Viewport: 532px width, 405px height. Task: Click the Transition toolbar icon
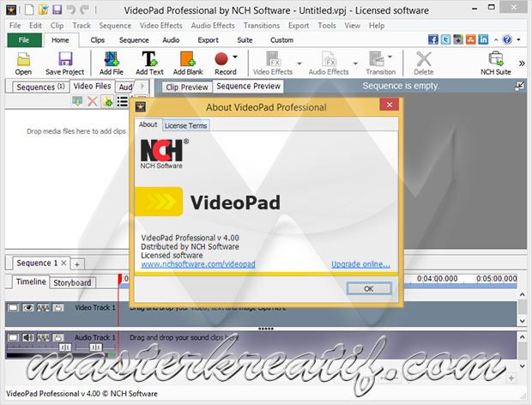pyautogui.click(x=377, y=58)
